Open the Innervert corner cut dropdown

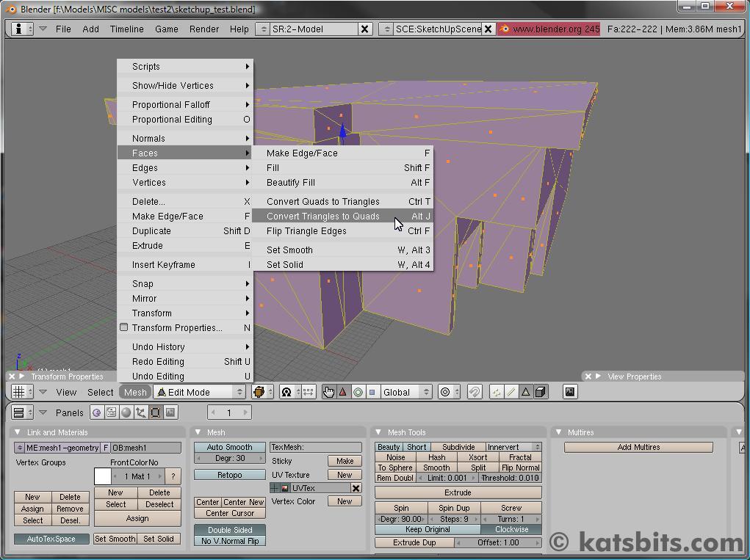[x=513, y=447]
